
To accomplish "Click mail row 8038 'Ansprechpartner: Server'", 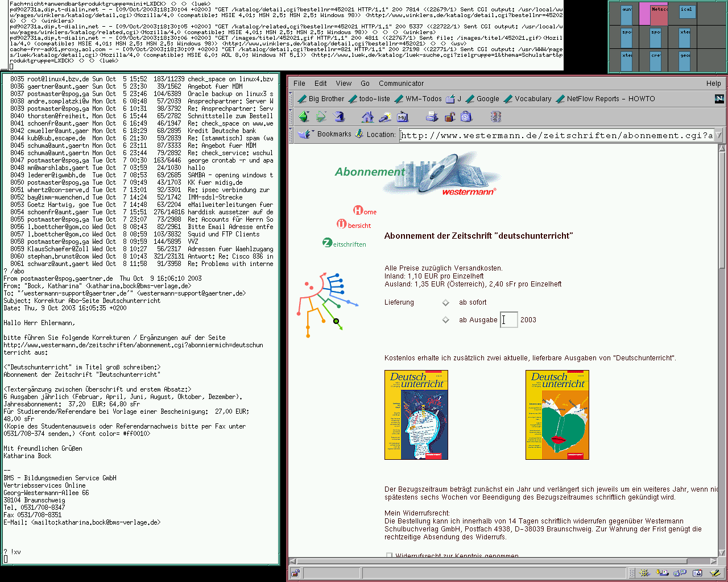I will pyautogui.click(x=142, y=101).
